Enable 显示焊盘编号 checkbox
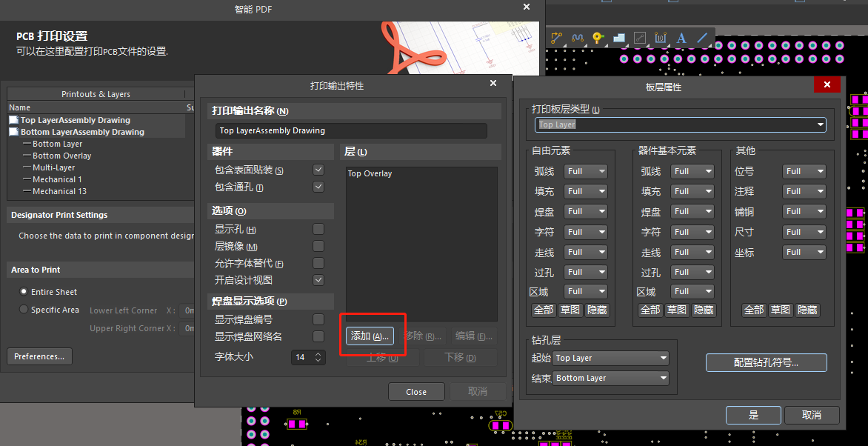The width and height of the screenshot is (868, 446). (318, 319)
